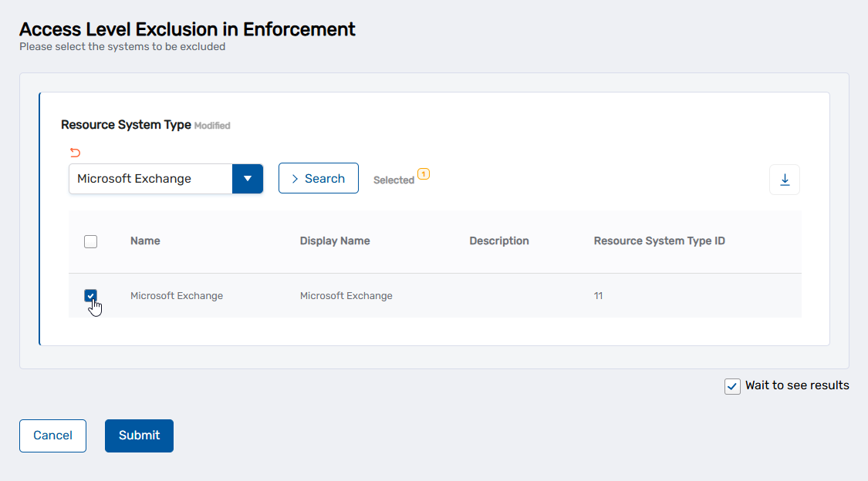
Task: Click the Microsoft Exchange combo box field
Action: coord(150,179)
